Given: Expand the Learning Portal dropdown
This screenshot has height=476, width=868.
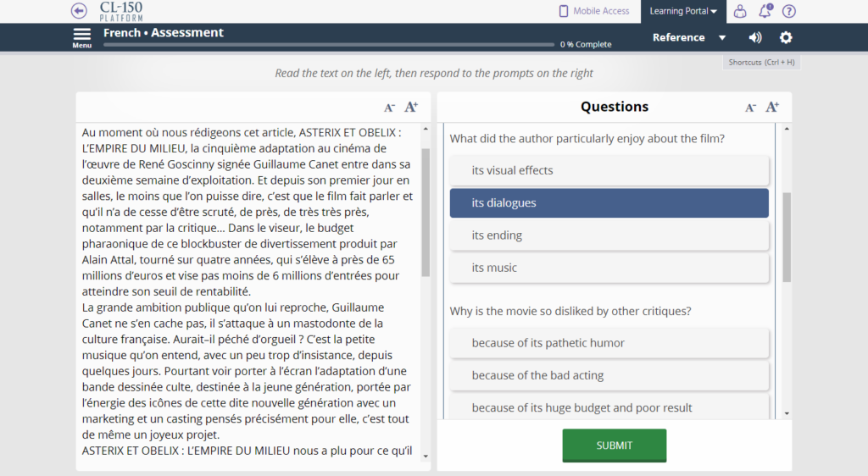Looking at the screenshot, I should [x=683, y=11].
